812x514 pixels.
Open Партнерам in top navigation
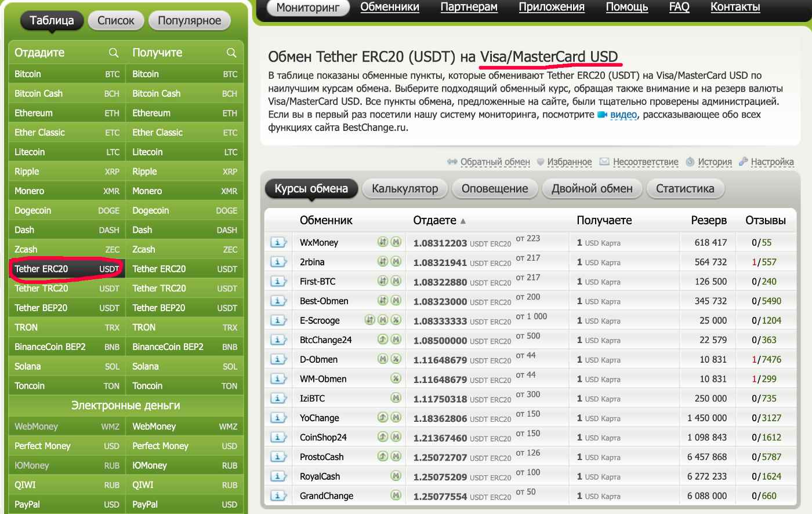(x=469, y=7)
